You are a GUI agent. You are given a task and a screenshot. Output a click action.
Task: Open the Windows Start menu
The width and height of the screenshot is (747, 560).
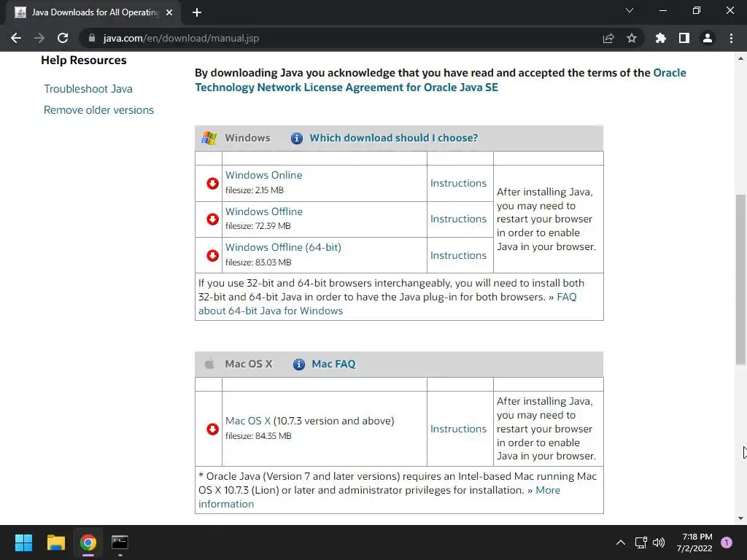click(23, 542)
